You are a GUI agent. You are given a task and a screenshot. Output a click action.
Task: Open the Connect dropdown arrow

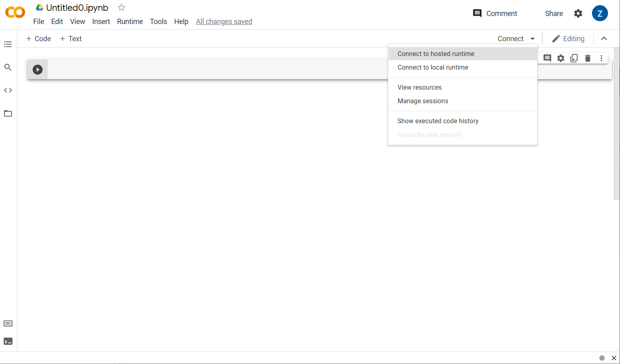click(532, 38)
